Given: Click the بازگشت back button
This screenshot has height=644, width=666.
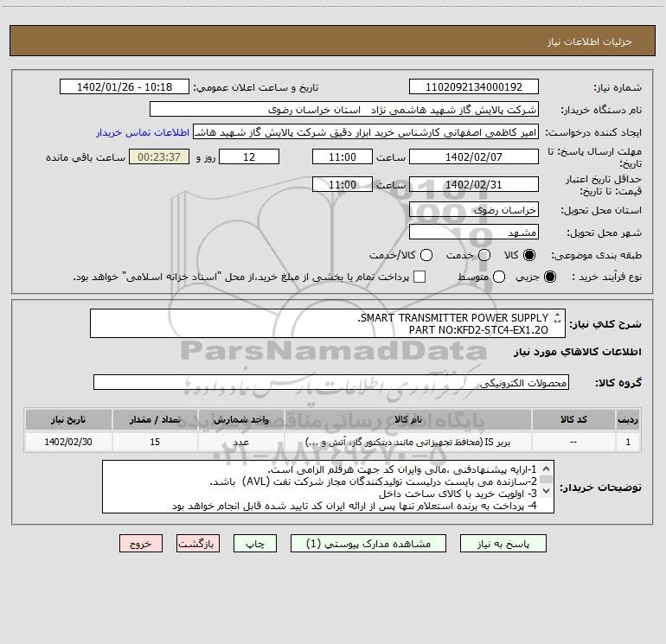Looking at the screenshot, I should 198,544.
